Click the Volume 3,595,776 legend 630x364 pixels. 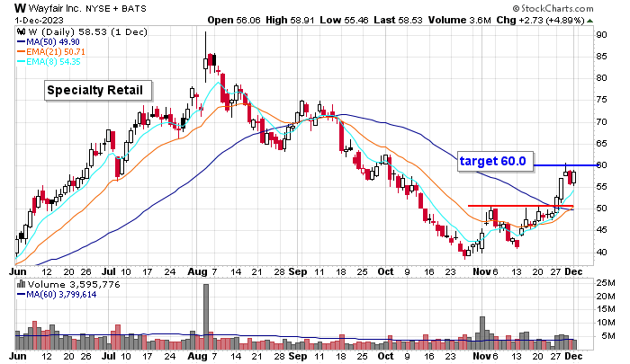[x=74, y=285]
